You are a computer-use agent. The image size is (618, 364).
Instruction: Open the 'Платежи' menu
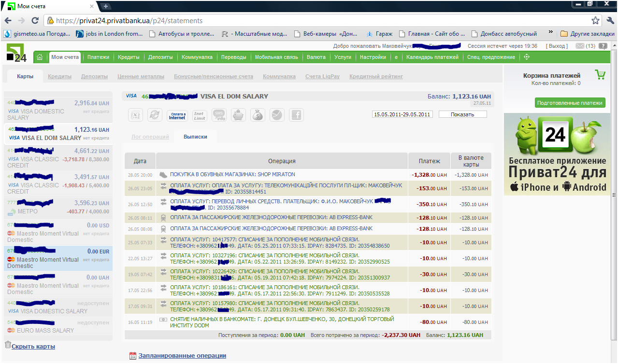pyautogui.click(x=98, y=57)
